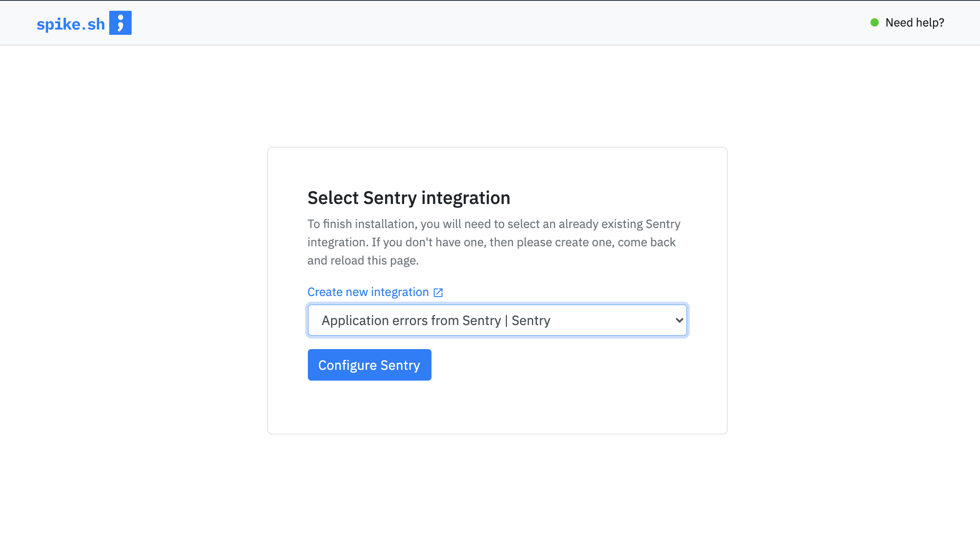This screenshot has height=539, width=980.
Task: Click the 'sh' part of the spike.sh logo
Action: (96, 24)
